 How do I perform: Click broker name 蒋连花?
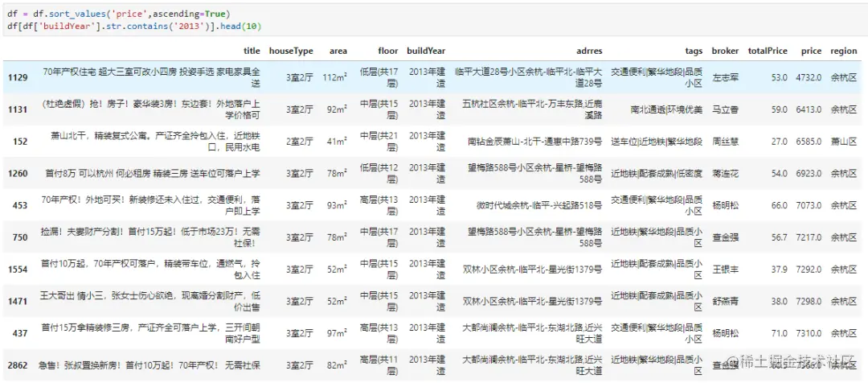[x=726, y=174]
